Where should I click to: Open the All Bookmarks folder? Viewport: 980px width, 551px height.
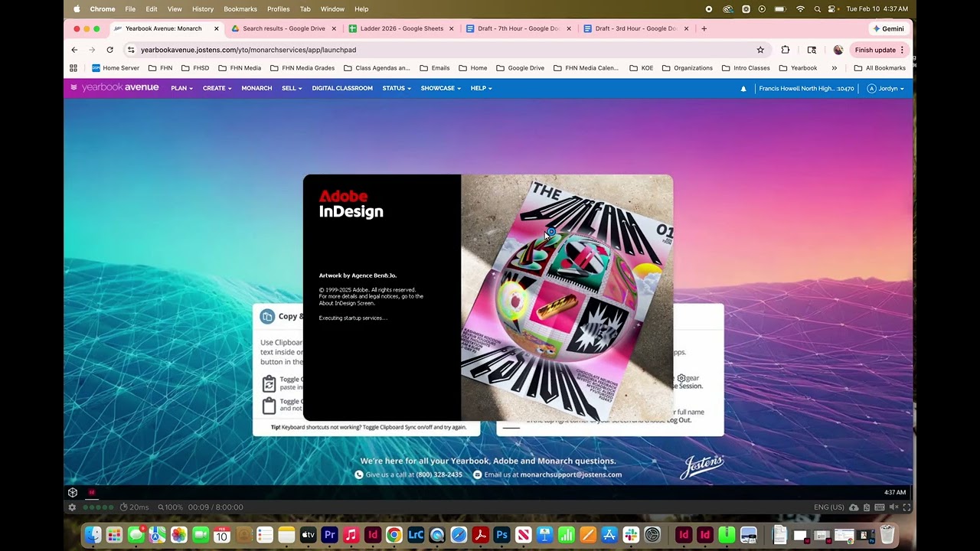coord(880,68)
